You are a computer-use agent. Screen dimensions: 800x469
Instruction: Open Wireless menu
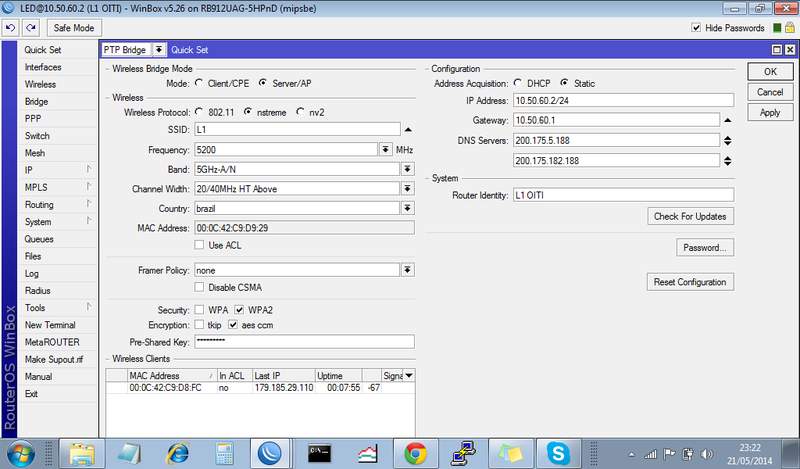pos(40,84)
